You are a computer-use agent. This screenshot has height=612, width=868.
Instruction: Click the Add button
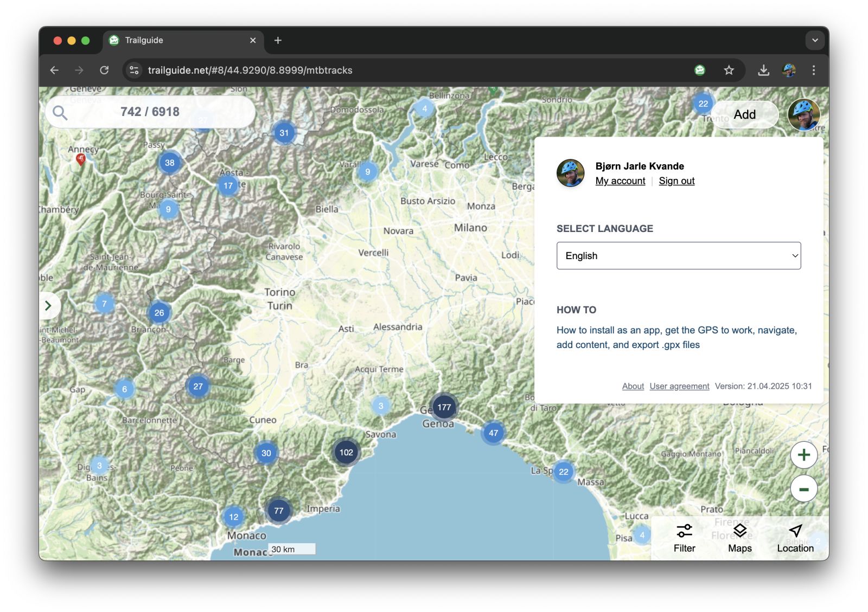[744, 114]
